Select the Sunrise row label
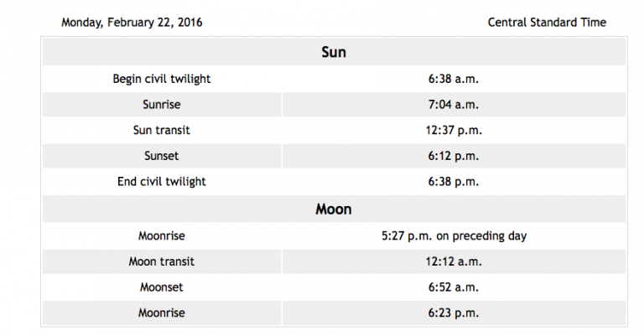 [161, 105]
